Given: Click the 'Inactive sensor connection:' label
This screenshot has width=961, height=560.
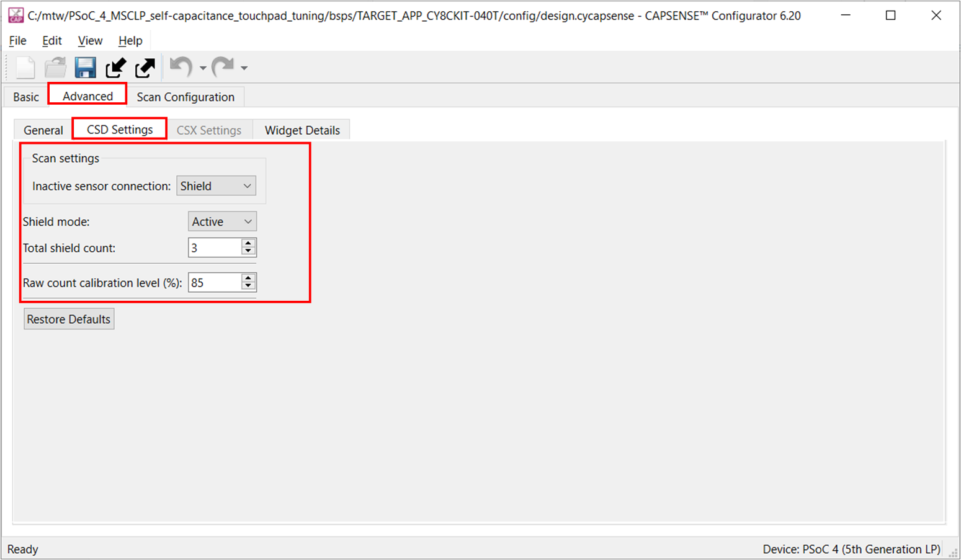Looking at the screenshot, I should [x=101, y=186].
